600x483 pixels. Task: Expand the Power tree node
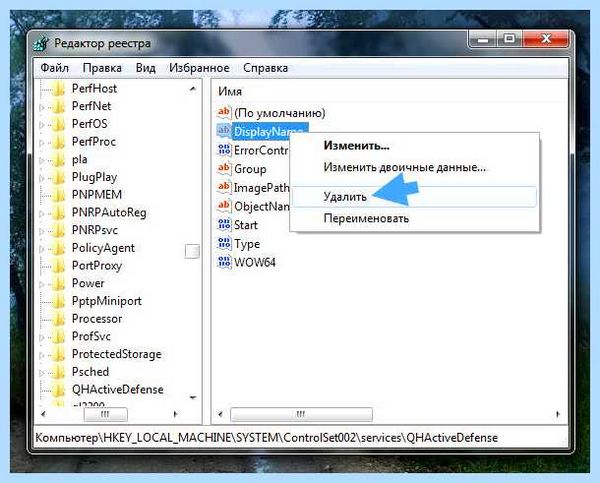click(42, 284)
